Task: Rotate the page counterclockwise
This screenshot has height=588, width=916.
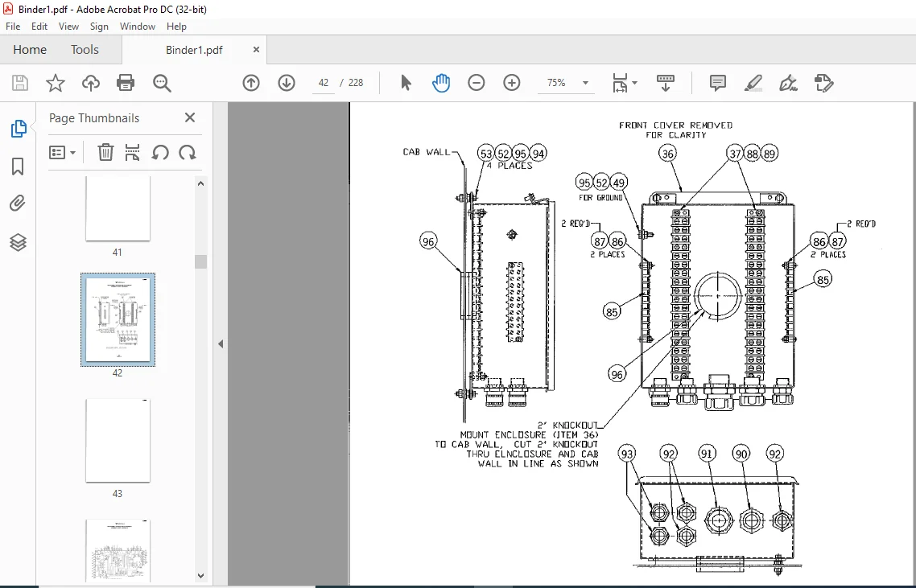Action: (x=160, y=152)
